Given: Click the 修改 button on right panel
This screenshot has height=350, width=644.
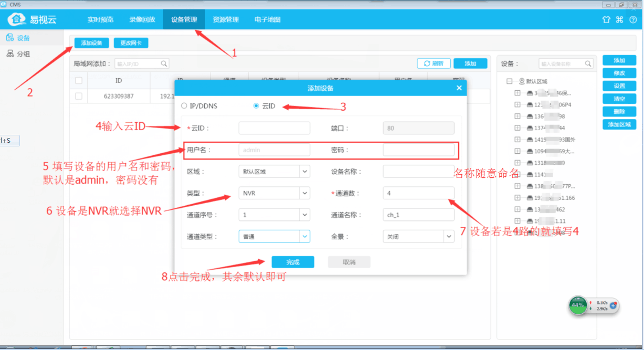Looking at the screenshot, I should [x=619, y=73].
